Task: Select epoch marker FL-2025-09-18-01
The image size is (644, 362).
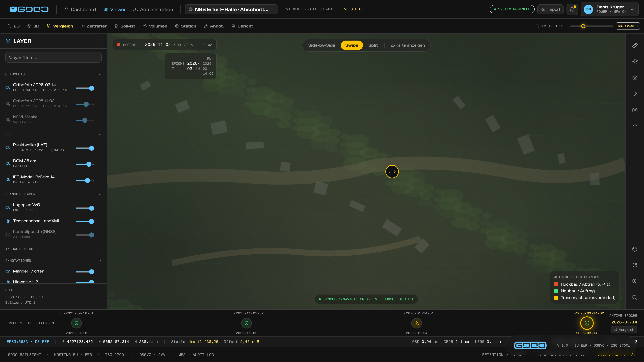Action: pyautogui.click(x=76, y=323)
